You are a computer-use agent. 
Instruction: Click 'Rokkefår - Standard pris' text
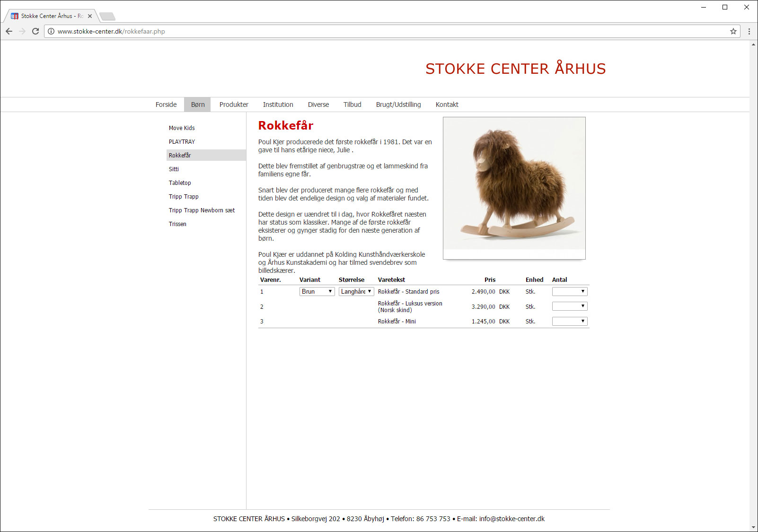409,292
